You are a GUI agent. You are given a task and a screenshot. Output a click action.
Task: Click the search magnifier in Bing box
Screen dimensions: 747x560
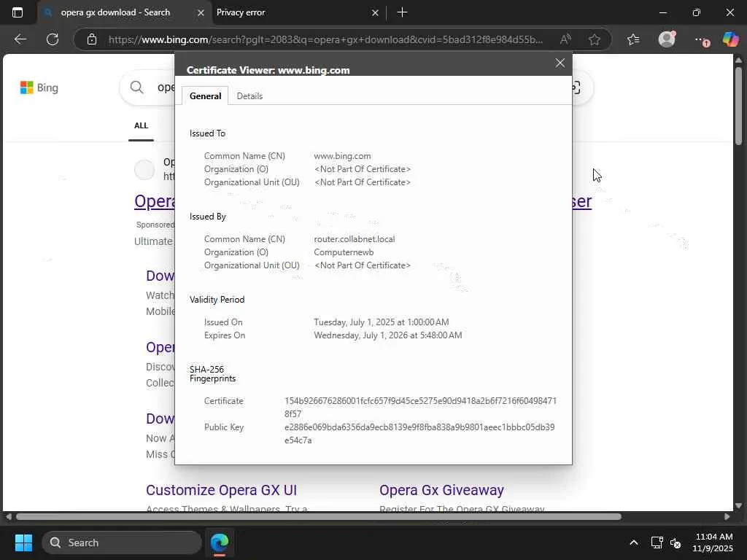pyautogui.click(x=136, y=87)
